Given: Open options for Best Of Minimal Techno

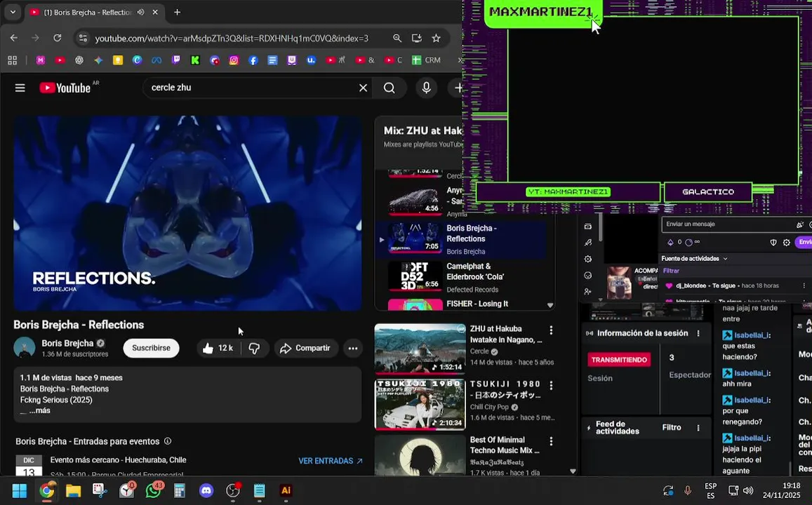Looking at the screenshot, I should click(551, 441).
